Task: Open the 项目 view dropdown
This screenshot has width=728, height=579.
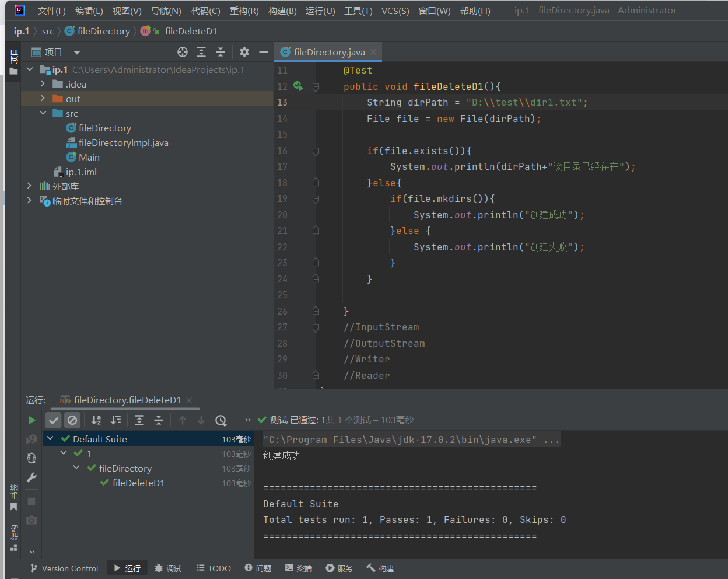Action: pyautogui.click(x=77, y=53)
